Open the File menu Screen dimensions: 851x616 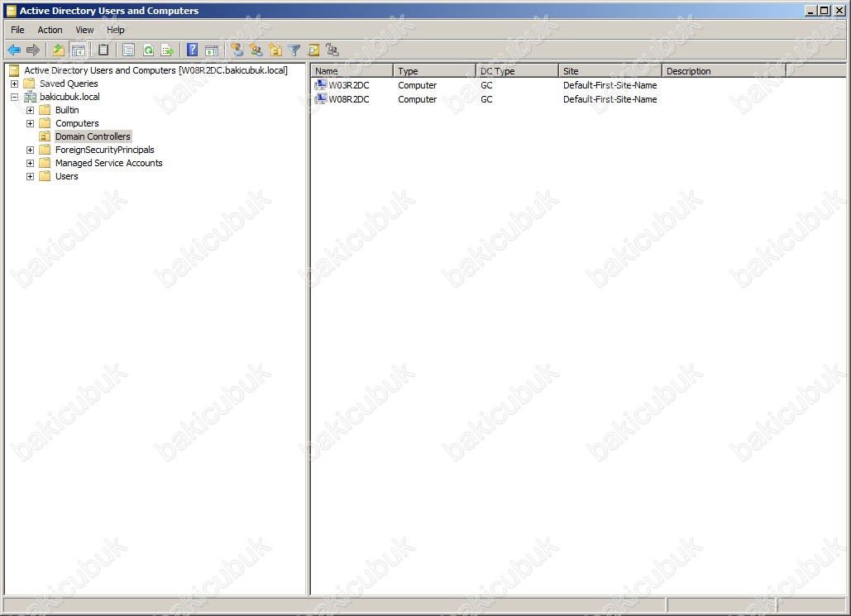coord(17,30)
